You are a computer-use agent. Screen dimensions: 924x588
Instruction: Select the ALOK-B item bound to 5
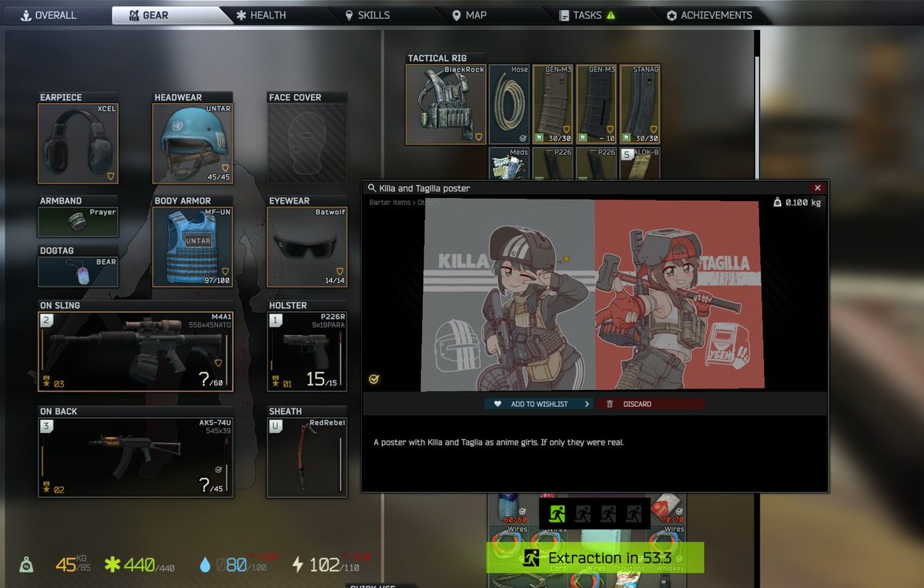pyautogui.click(x=640, y=164)
